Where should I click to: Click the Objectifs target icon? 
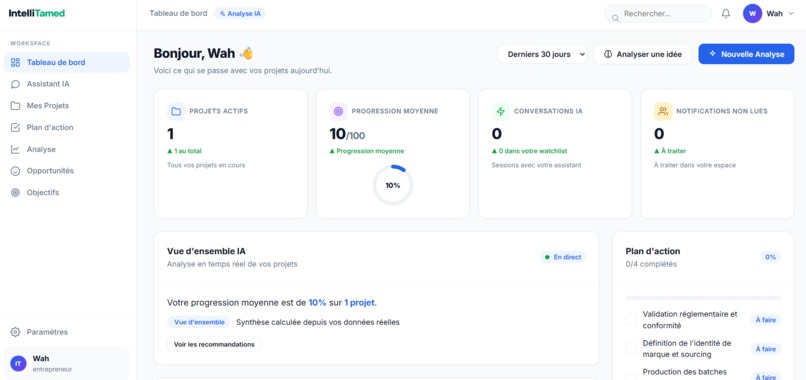click(15, 192)
